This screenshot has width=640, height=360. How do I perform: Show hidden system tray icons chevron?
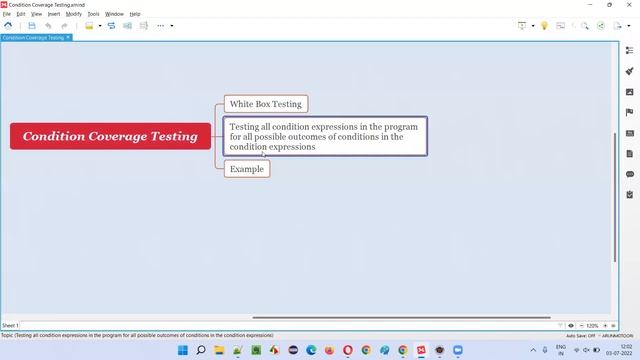[x=533, y=350]
